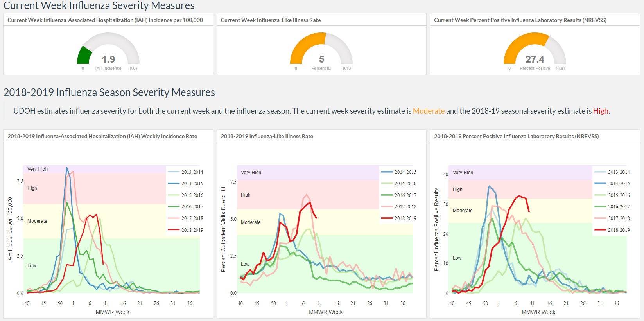Click the MMWR Week axis title under ILI chart
Screen dimensions: 644x321
[x=326, y=312]
